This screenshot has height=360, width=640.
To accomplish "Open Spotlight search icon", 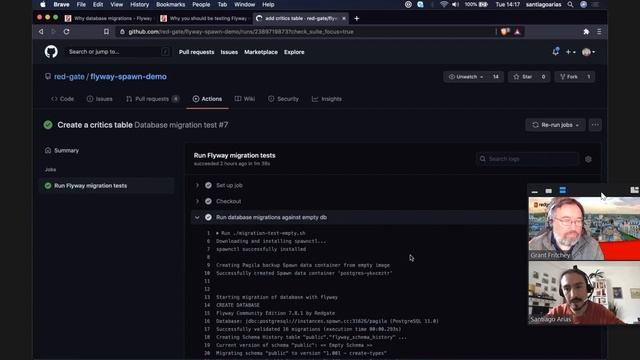I will (570, 4).
